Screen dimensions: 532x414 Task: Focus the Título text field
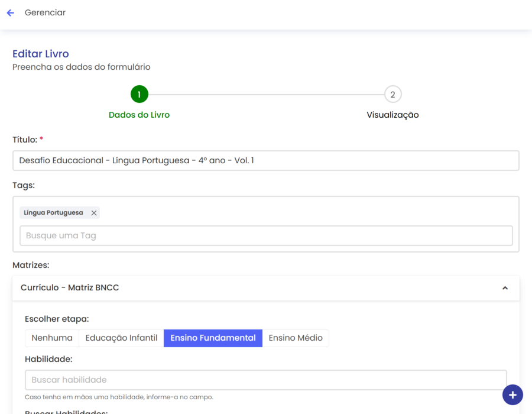(265, 161)
